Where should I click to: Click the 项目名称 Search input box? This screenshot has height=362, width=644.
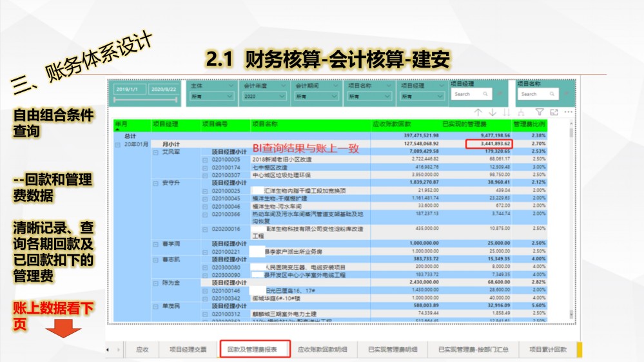538,94
